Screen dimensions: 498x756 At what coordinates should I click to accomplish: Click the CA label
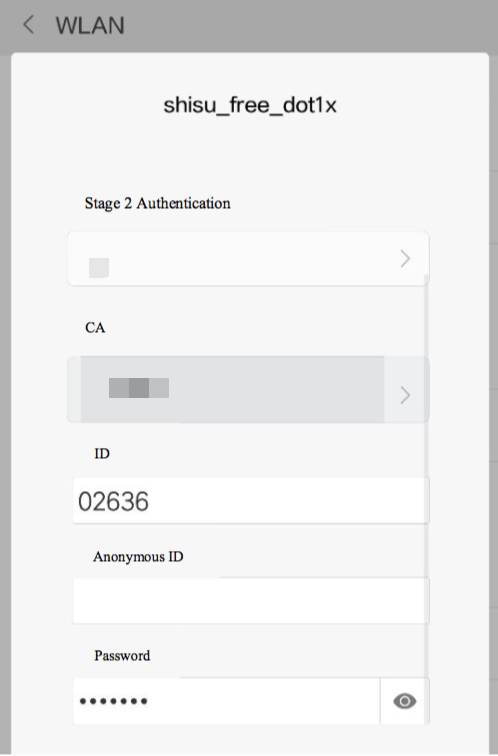(95, 328)
